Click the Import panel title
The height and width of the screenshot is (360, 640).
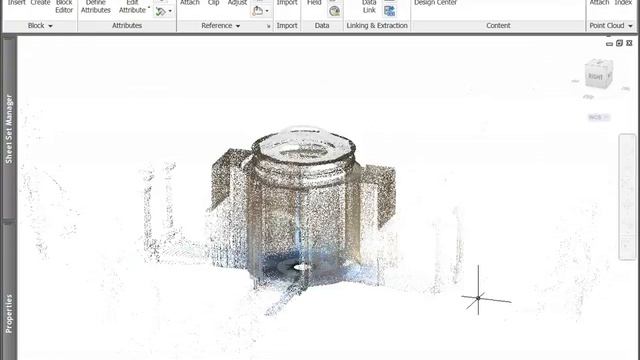(x=287, y=25)
